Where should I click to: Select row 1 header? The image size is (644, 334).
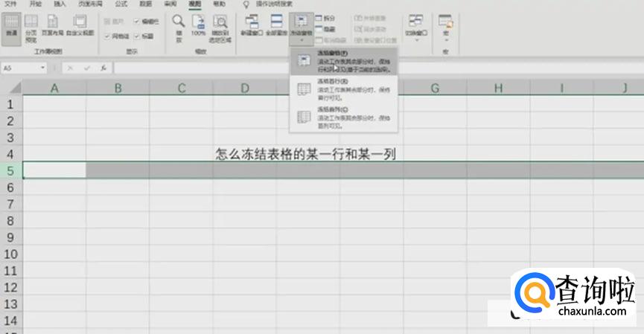click(10, 104)
